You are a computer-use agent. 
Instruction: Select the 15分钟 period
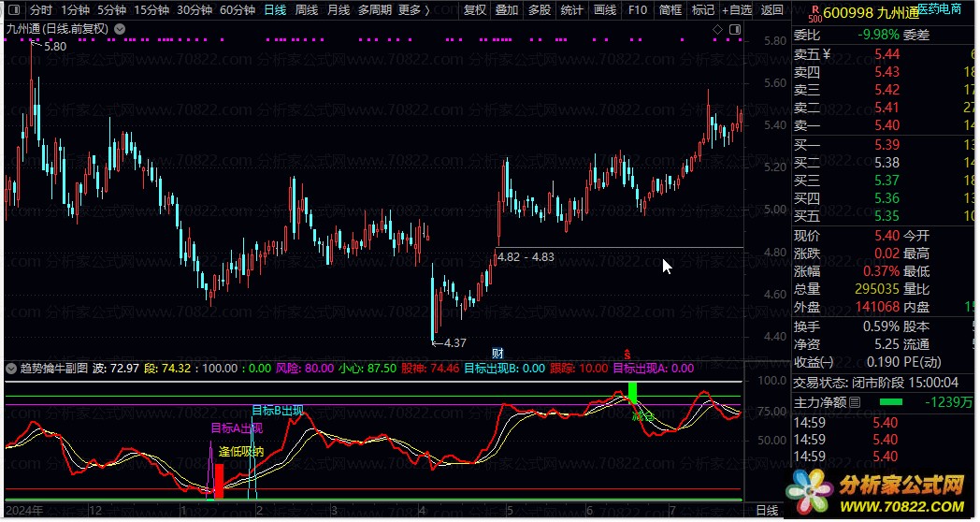coord(151,10)
